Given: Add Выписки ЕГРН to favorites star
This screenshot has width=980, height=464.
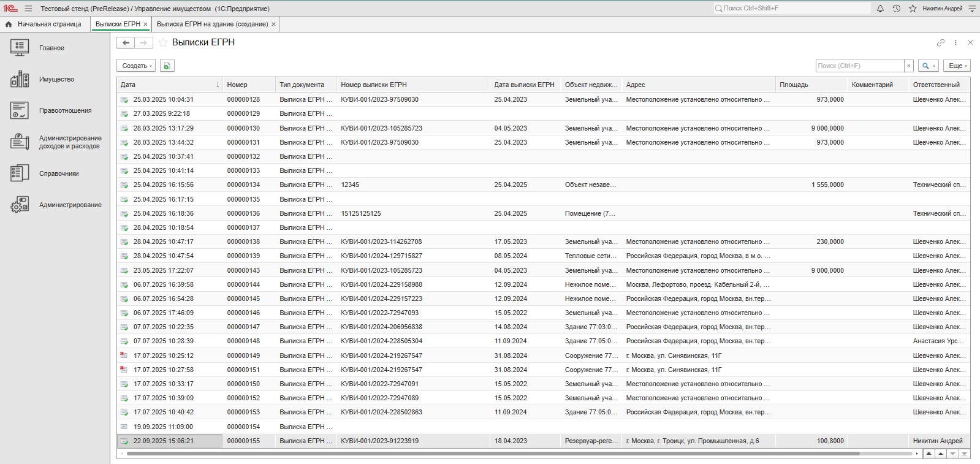Looking at the screenshot, I should click(163, 43).
